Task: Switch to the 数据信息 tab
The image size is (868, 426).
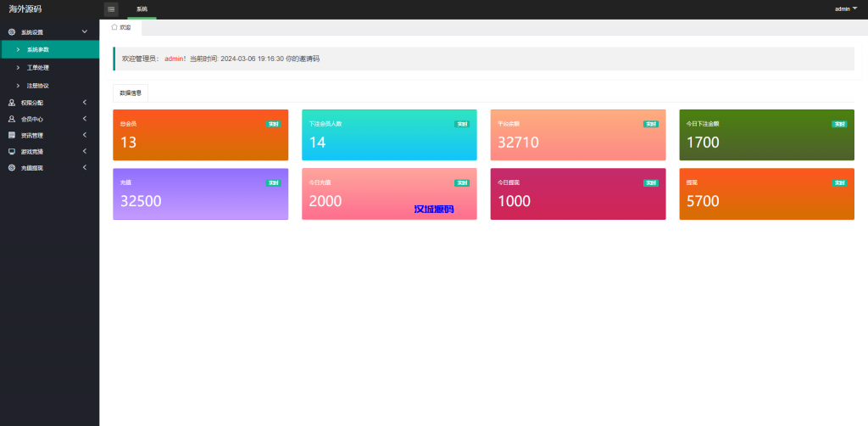Action: (x=131, y=92)
